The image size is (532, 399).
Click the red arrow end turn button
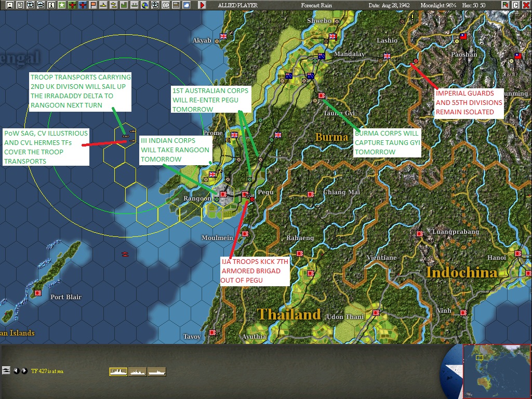202,5
